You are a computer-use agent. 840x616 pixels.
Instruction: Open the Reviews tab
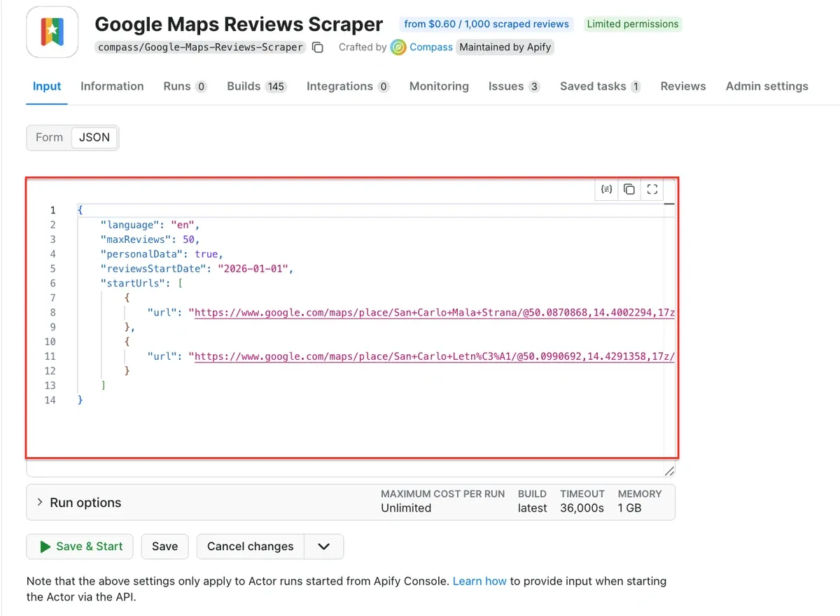683,86
